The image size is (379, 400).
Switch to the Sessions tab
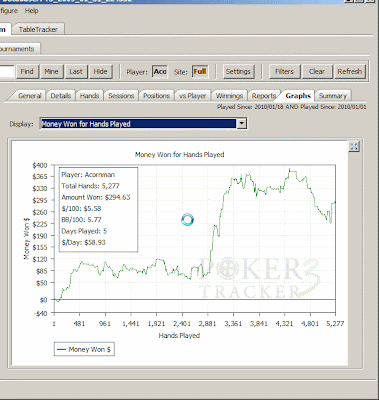[121, 96]
